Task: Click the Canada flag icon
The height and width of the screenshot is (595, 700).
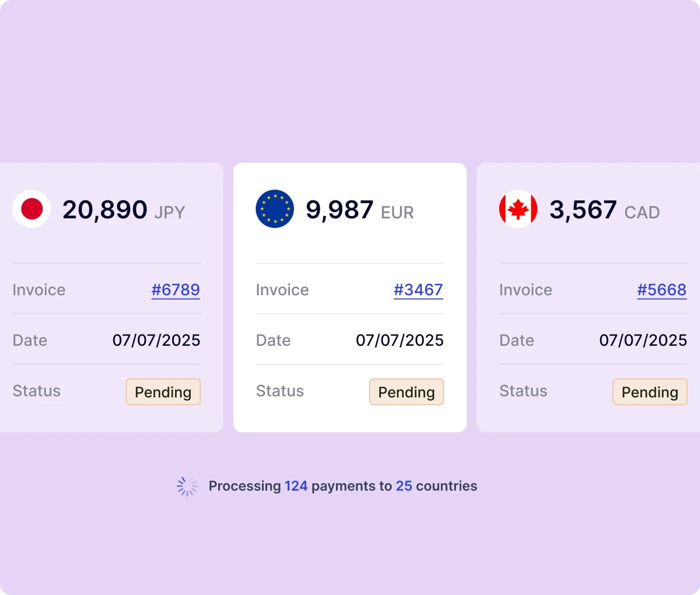Action: (518, 209)
